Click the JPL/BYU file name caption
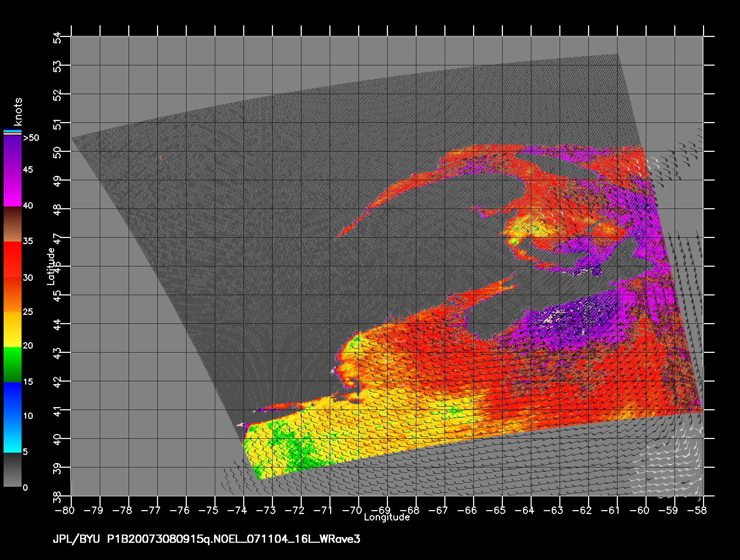Screen dimensions: 740x560 coord(207,540)
